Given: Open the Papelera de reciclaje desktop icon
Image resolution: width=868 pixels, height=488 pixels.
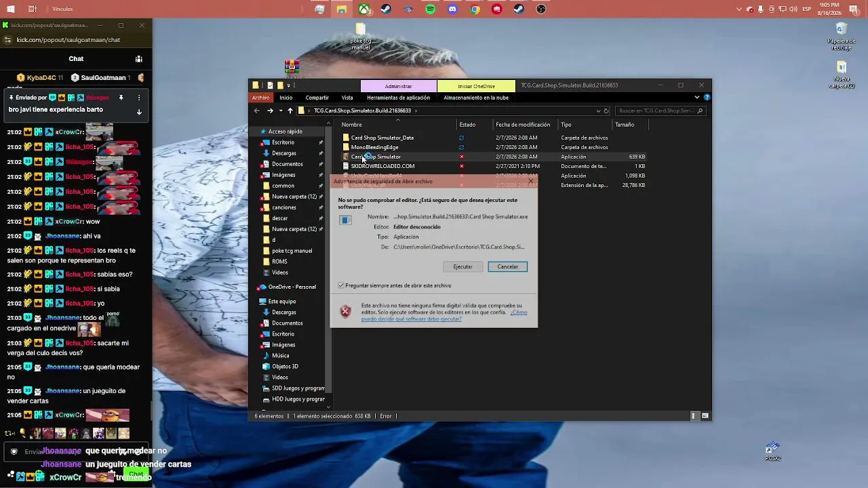Looking at the screenshot, I should [842, 37].
